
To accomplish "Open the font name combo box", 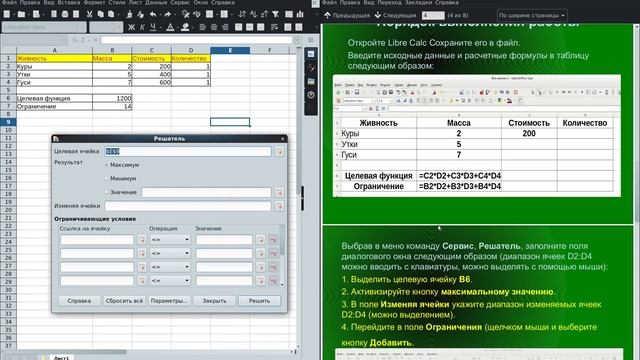I will tap(44, 27).
